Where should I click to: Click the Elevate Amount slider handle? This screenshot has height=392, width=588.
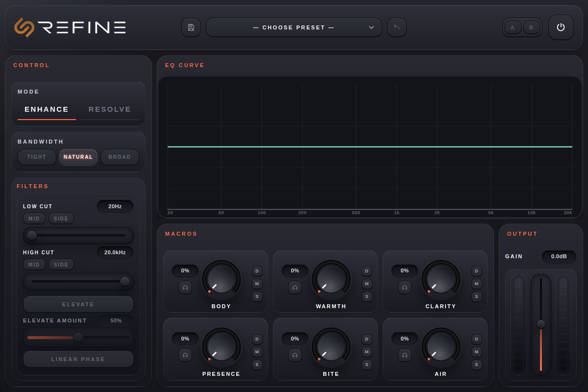[x=78, y=337]
